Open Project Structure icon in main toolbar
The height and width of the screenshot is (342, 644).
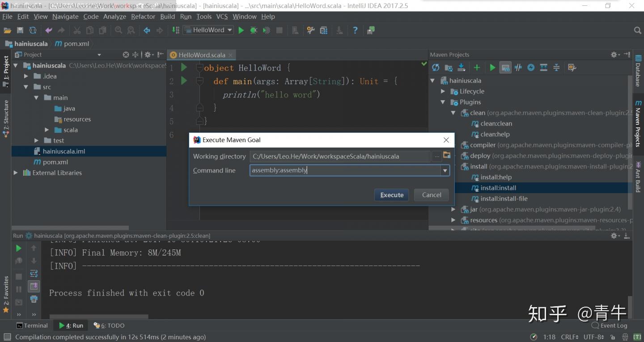323,30
